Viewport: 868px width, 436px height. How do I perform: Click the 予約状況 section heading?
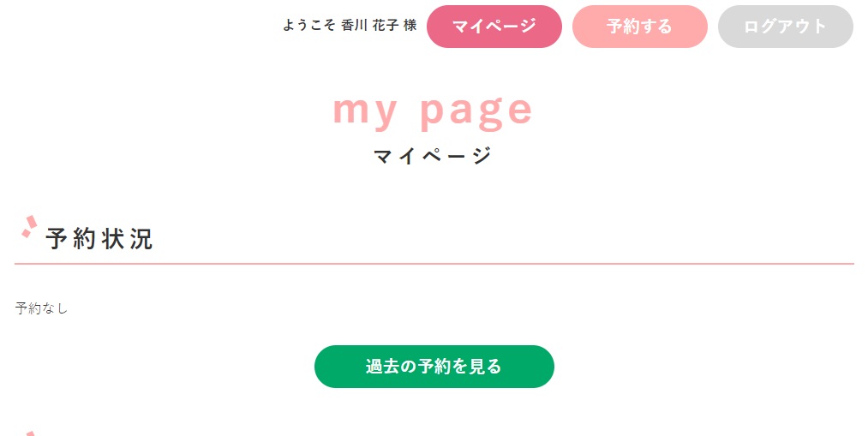pyautogui.click(x=99, y=238)
